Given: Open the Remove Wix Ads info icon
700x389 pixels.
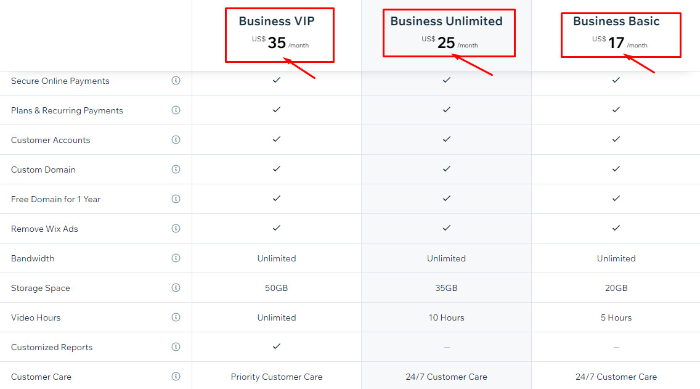Looking at the screenshot, I should 176,228.
